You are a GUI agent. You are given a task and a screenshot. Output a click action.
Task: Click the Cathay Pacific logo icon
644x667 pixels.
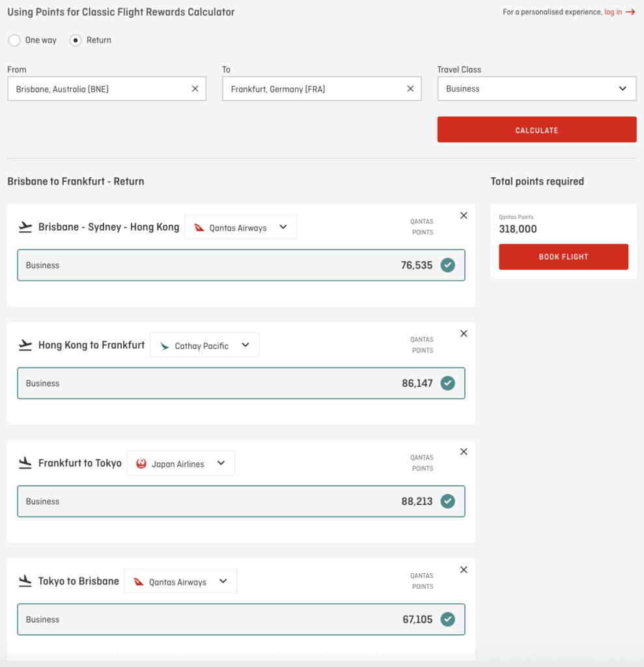point(165,346)
